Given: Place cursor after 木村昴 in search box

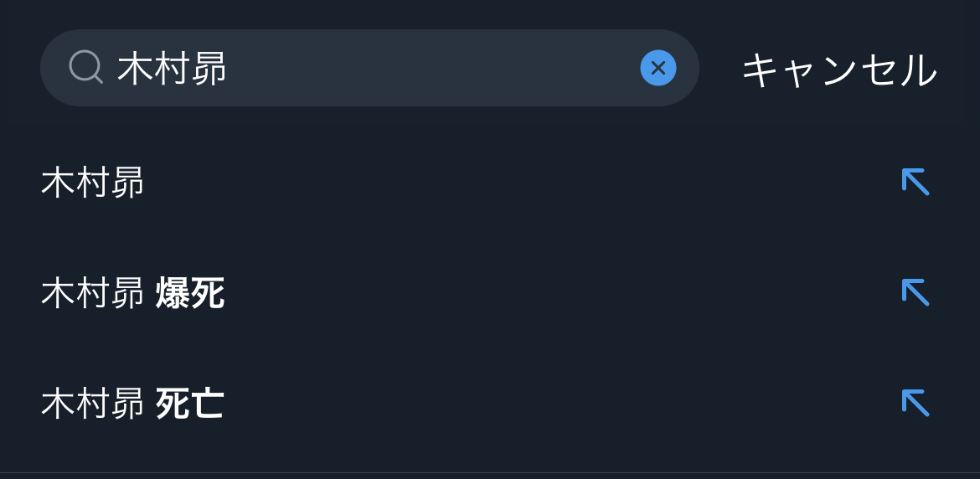Looking at the screenshot, I should [x=230, y=68].
